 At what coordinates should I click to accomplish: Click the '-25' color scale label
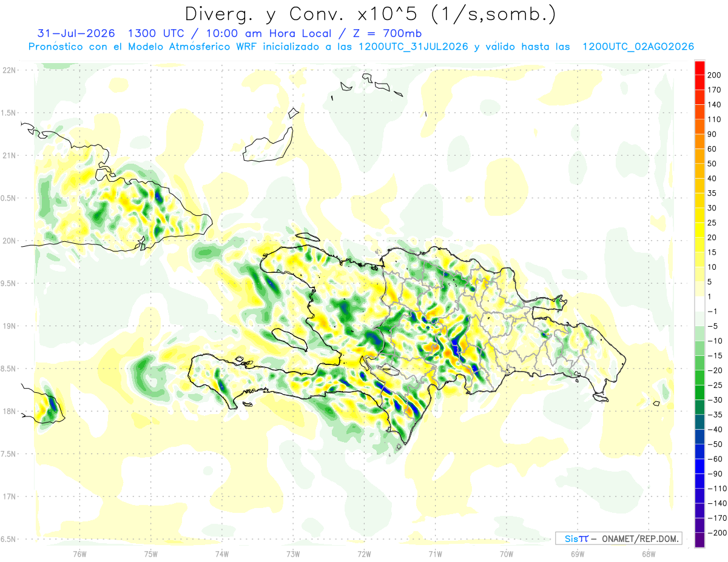pos(715,385)
